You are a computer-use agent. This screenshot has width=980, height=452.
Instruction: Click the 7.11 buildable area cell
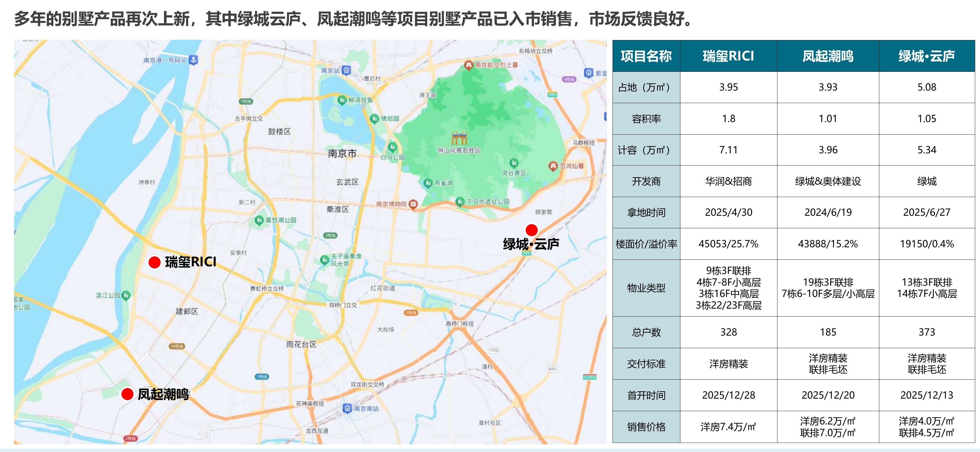coord(729,150)
